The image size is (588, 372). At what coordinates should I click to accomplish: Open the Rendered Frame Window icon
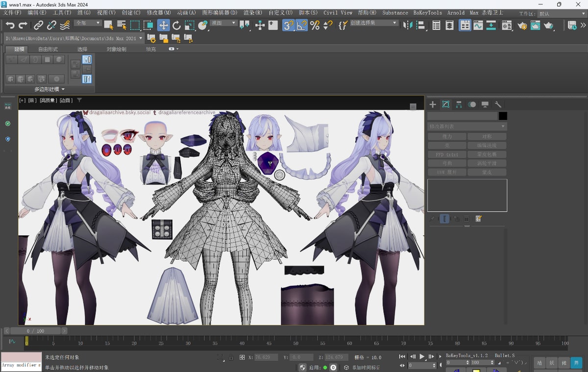pyautogui.click(x=536, y=25)
